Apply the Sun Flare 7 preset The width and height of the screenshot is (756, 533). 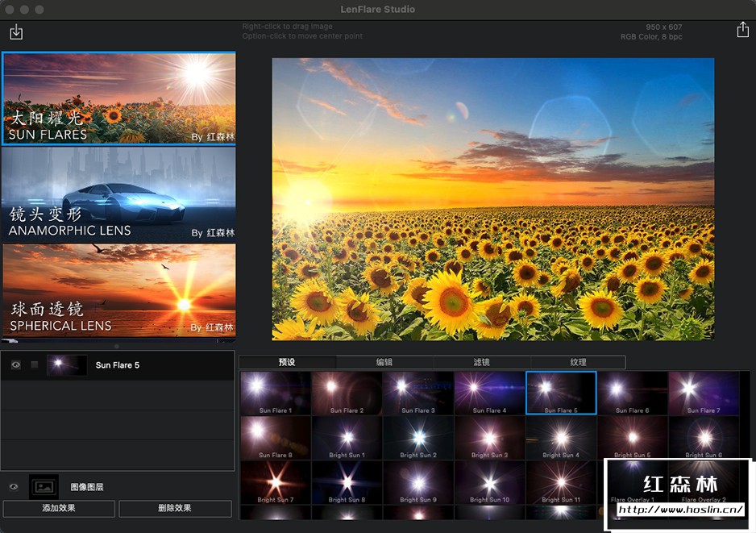click(704, 394)
